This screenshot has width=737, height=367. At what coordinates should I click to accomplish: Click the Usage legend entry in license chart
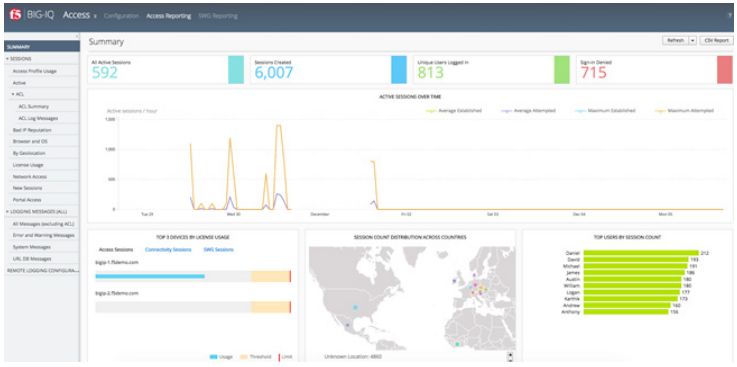[221, 357]
